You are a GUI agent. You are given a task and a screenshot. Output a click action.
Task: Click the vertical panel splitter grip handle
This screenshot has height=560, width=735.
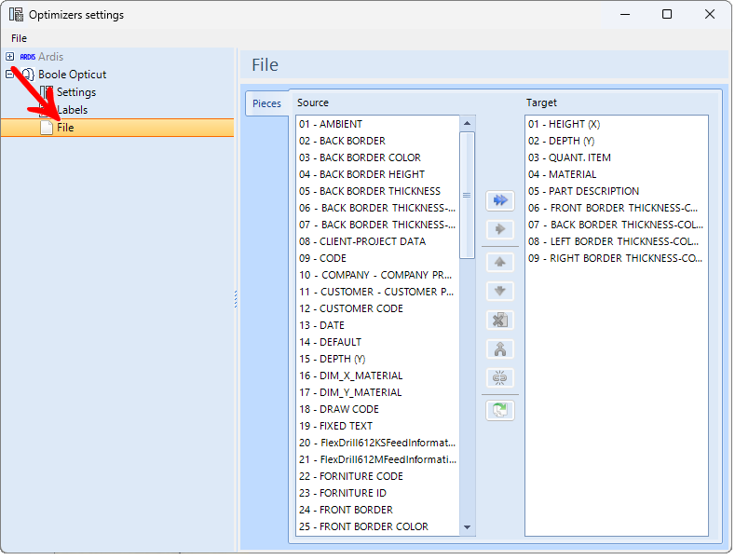click(x=236, y=299)
